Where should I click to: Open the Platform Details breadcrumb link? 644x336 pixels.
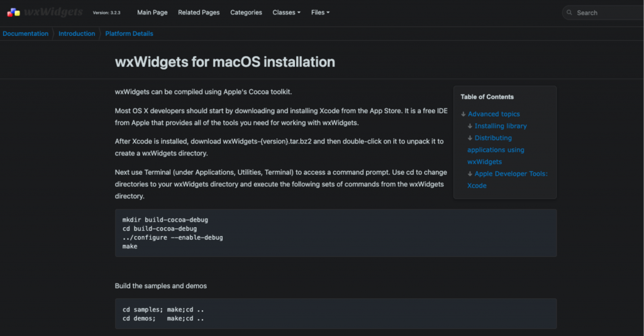(129, 34)
